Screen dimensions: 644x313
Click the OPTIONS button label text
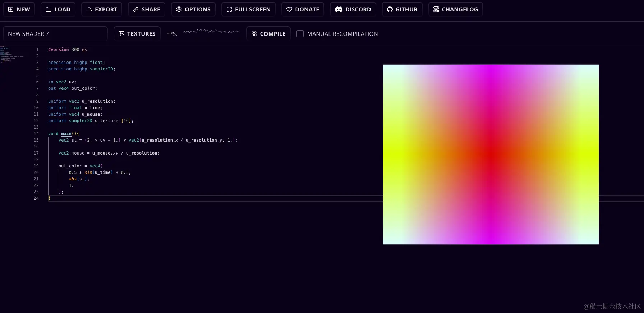click(x=198, y=9)
